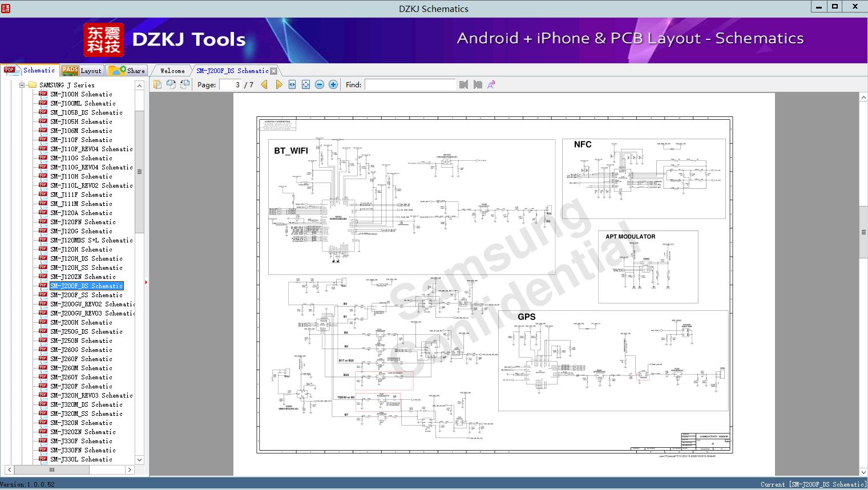Collapse the side panel with red arrow
868x490 pixels.
(146, 282)
